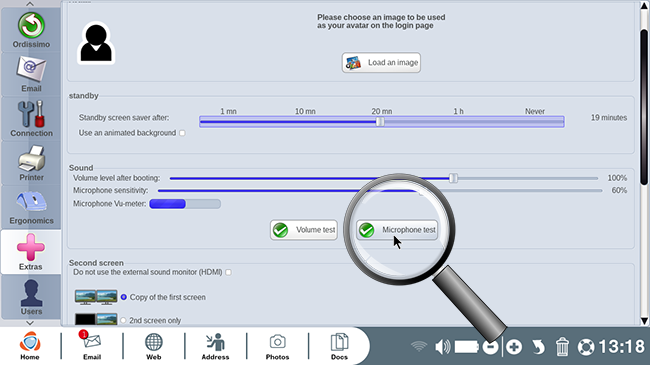The image size is (650, 365).
Task: Select 2nd screen only option
Action: tap(123, 321)
